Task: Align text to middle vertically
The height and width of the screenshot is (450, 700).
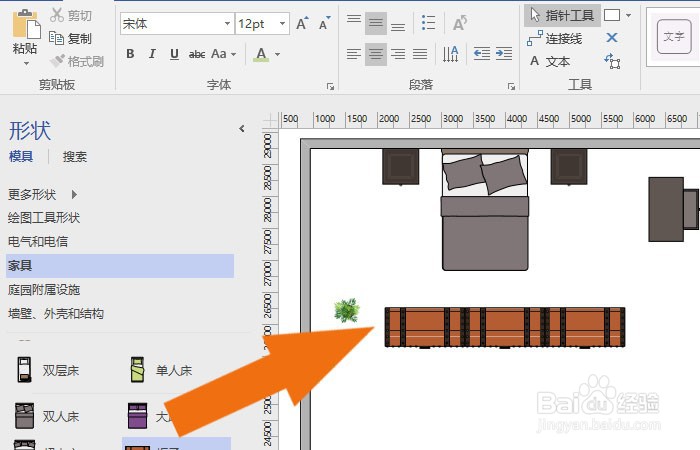Action: click(376, 23)
